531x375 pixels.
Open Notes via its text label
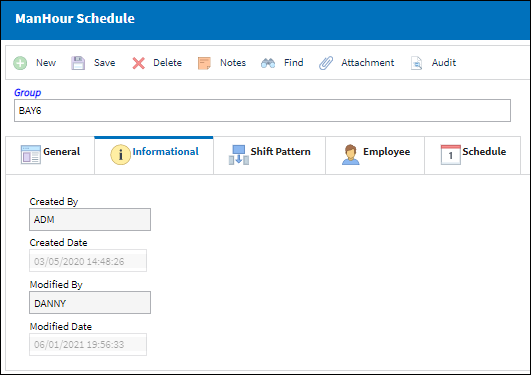pos(233,63)
